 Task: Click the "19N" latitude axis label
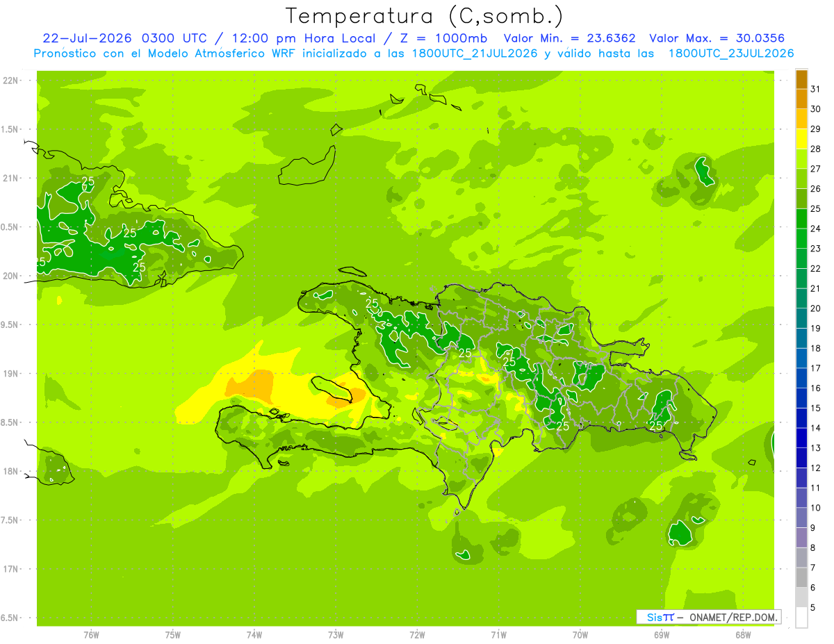tap(10, 374)
